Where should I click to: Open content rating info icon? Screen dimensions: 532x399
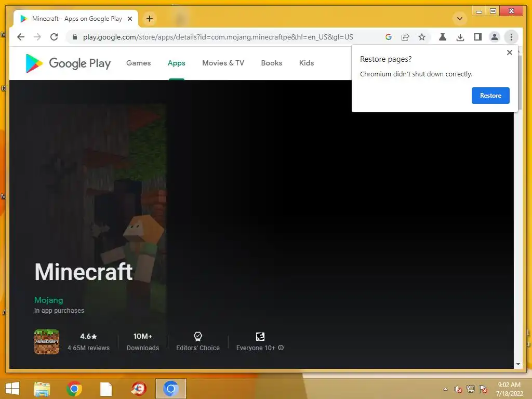(x=281, y=348)
